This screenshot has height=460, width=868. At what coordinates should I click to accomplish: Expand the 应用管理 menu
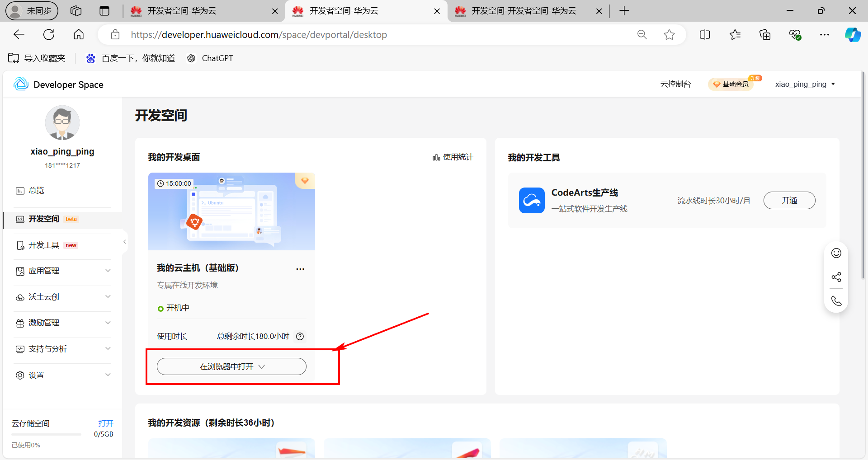tap(62, 271)
